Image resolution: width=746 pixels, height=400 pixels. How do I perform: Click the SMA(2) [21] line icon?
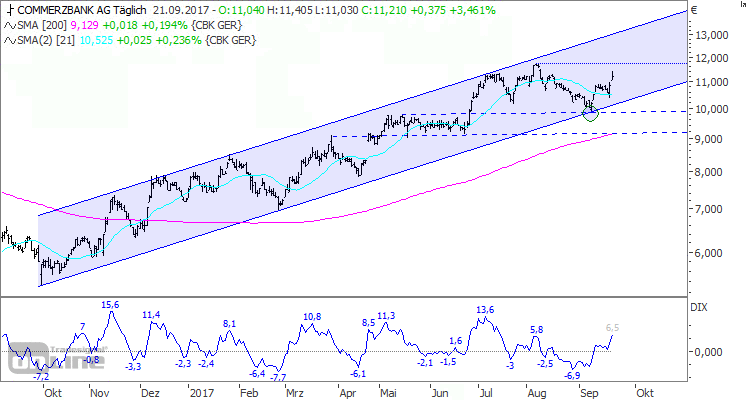[10, 41]
